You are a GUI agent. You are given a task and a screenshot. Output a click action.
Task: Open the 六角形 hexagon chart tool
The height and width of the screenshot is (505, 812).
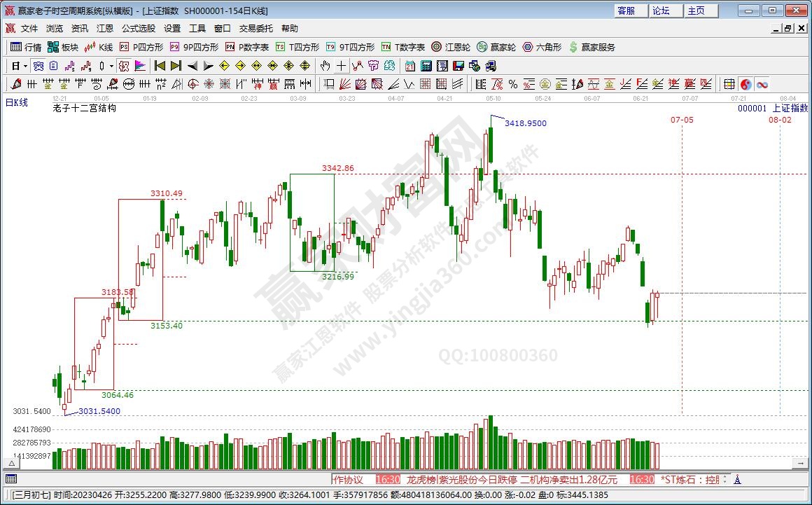542,47
